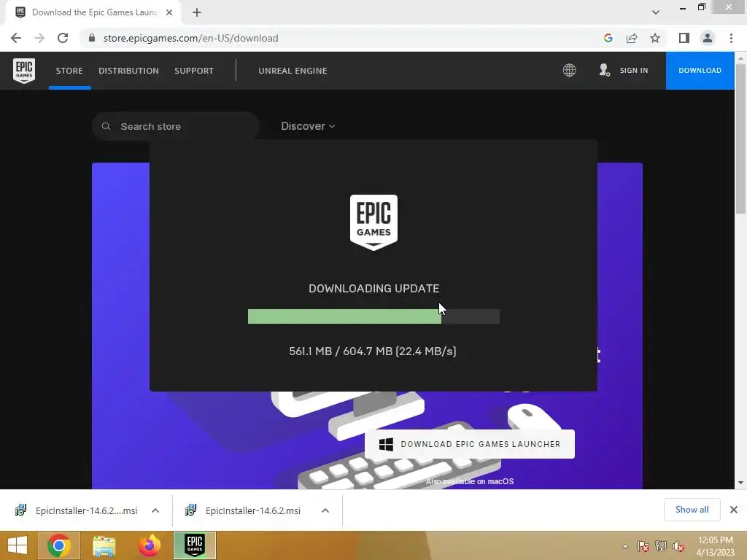
Task: Click the Epic Games logo in update dialog
Action: tap(373, 222)
